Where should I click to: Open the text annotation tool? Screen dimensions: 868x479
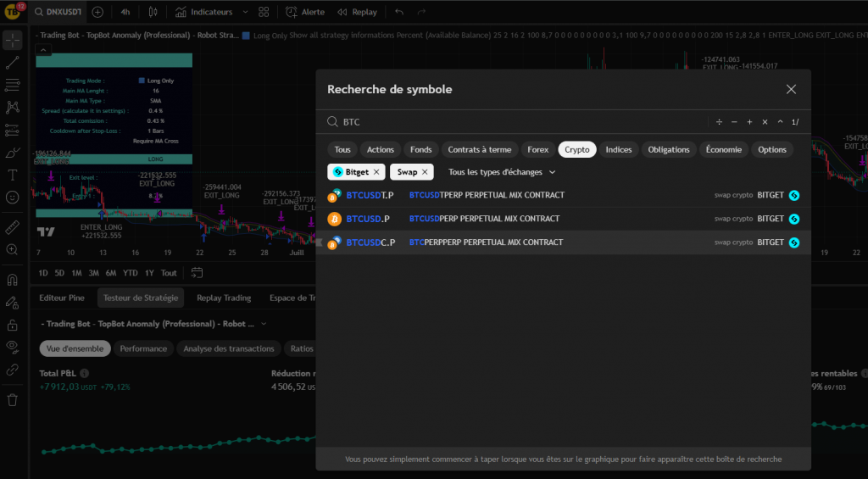tap(12, 175)
